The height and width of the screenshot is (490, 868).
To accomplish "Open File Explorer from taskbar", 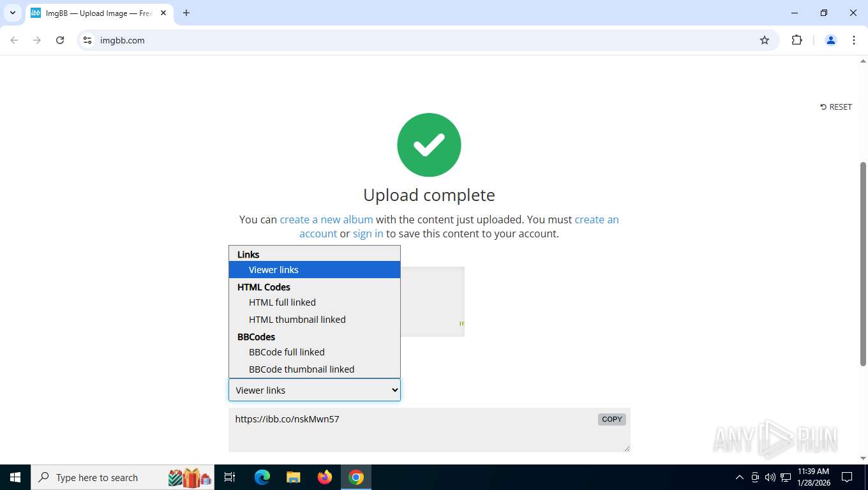I will 294,477.
